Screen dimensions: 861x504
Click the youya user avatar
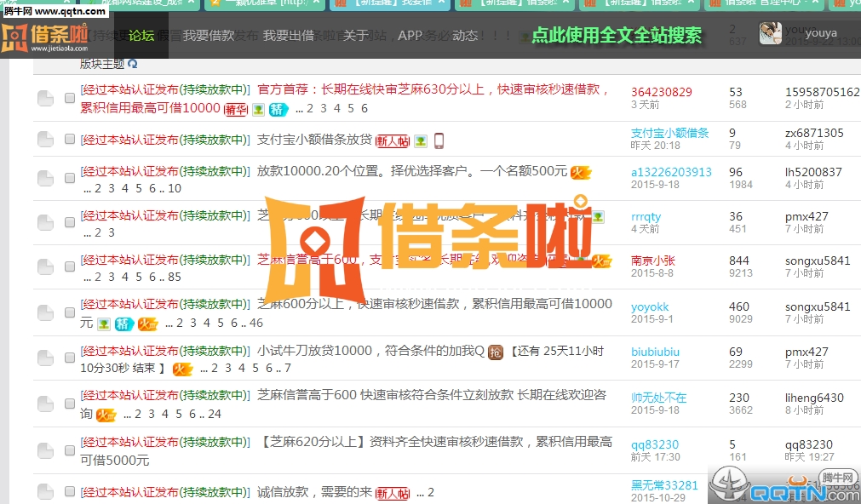pos(771,33)
